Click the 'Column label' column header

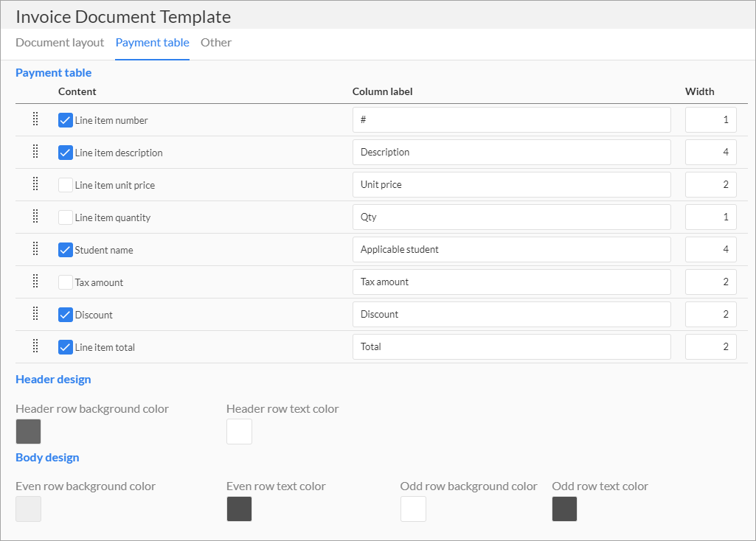pyautogui.click(x=382, y=91)
